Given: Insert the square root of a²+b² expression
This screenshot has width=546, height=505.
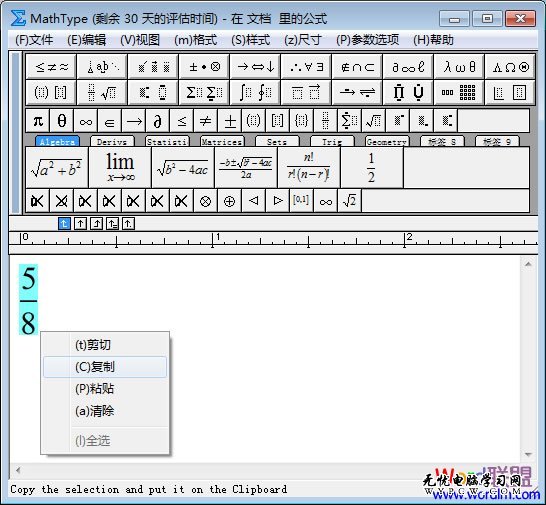Looking at the screenshot, I should click(57, 168).
